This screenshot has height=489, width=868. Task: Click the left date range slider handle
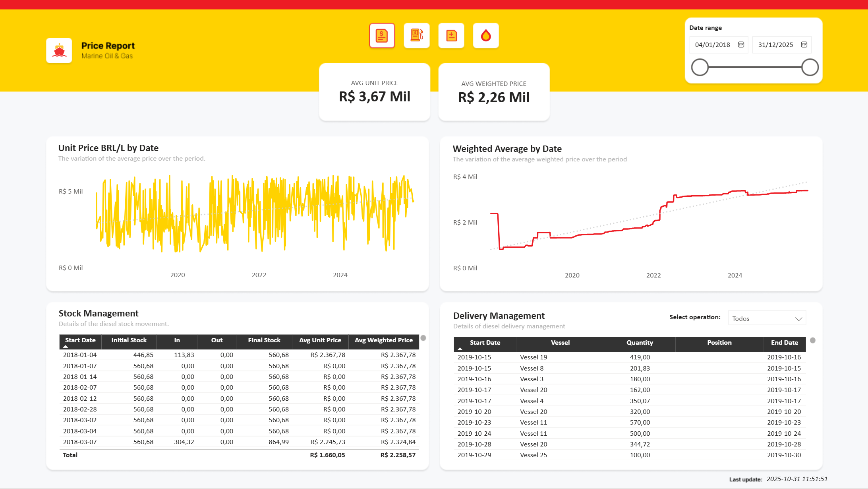pos(700,67)
